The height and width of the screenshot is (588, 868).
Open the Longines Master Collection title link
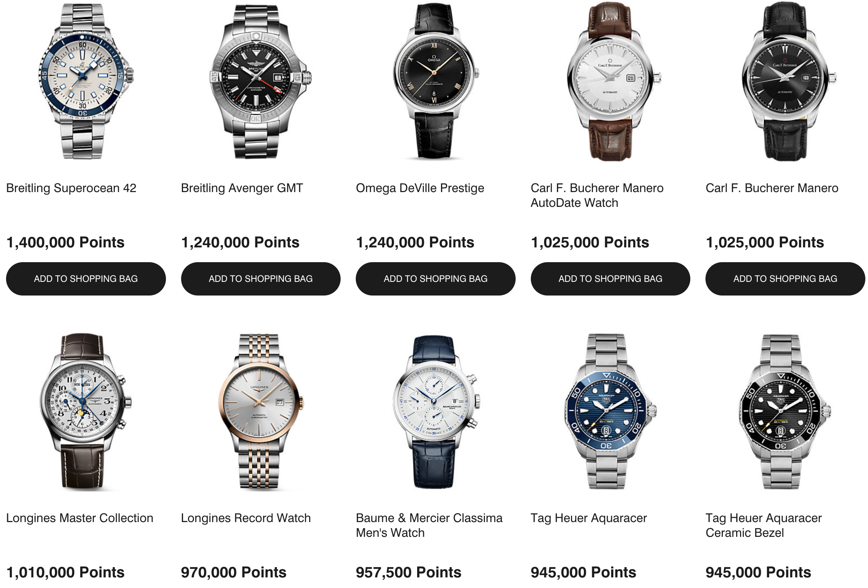click(80, 518)
